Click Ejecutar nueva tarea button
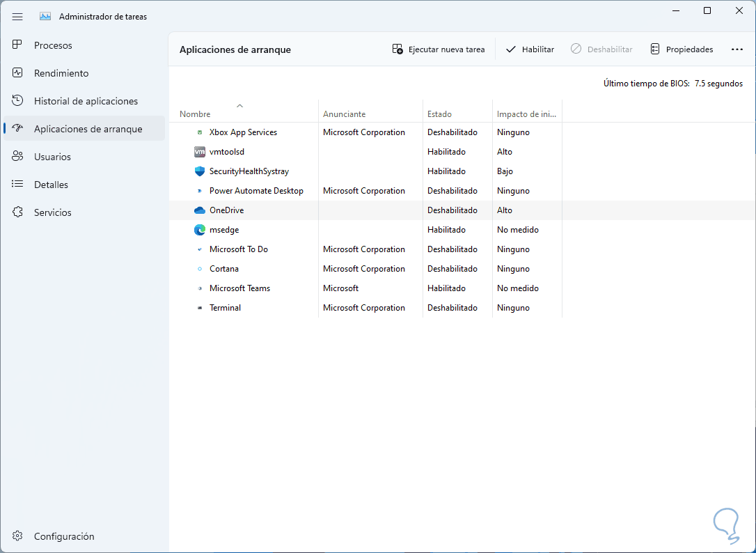Viewport: 756px width, 553px height. click(x=439, y=49)
